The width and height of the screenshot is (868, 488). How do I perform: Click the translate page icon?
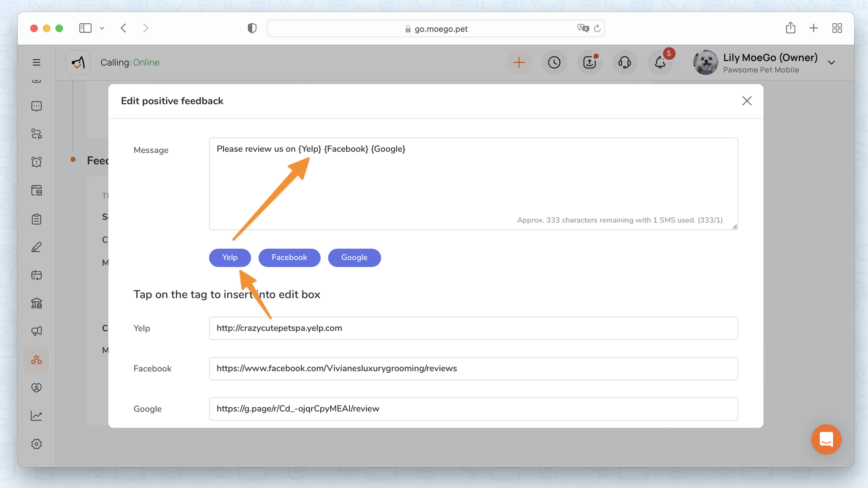coord(583,28)
